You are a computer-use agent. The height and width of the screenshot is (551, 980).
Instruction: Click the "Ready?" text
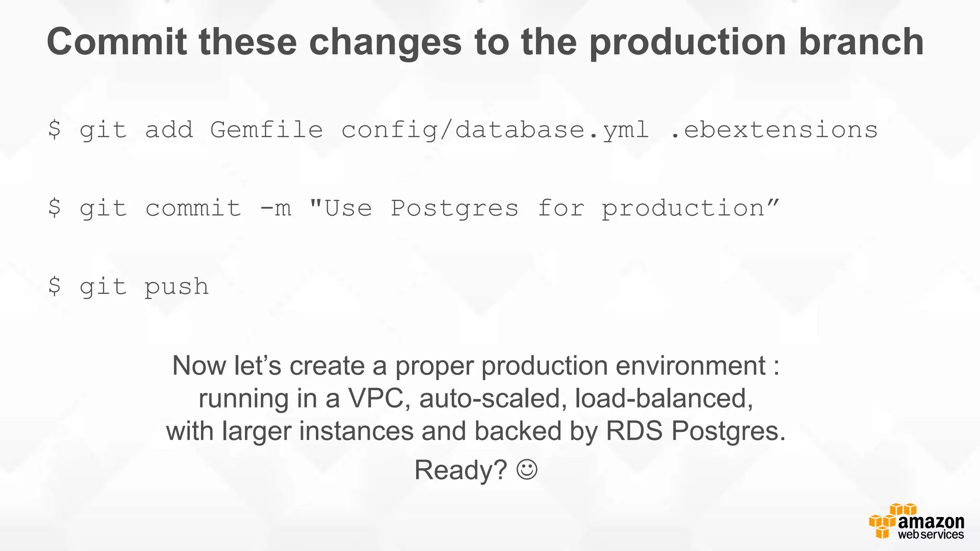point(460,470)
